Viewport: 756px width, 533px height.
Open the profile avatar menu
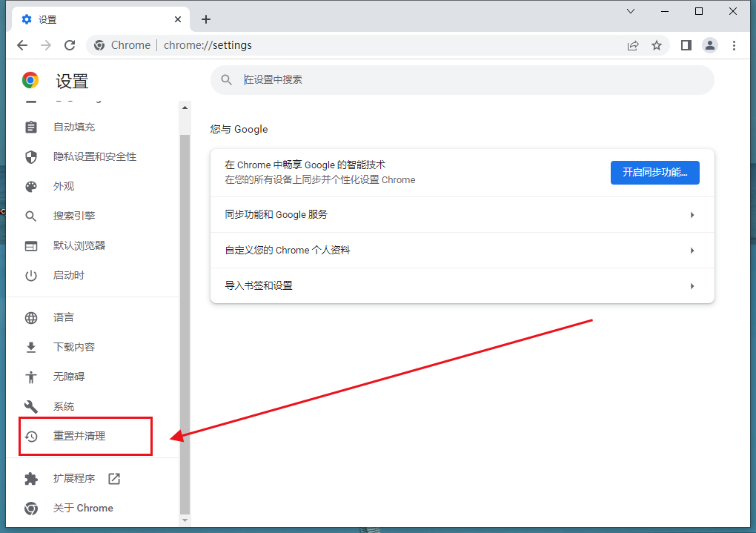pos(710,45)
